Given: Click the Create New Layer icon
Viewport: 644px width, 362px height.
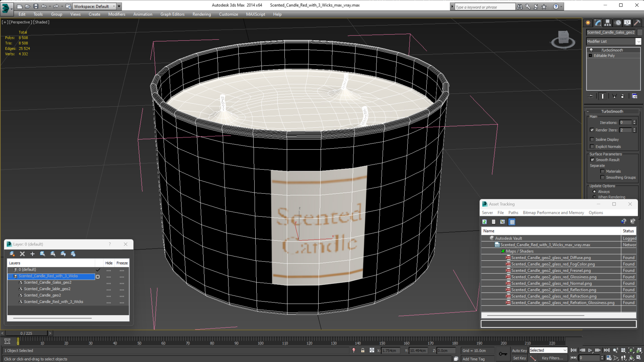Looking at the screenshot, I should pyautogui.click(x=12, y=254).
